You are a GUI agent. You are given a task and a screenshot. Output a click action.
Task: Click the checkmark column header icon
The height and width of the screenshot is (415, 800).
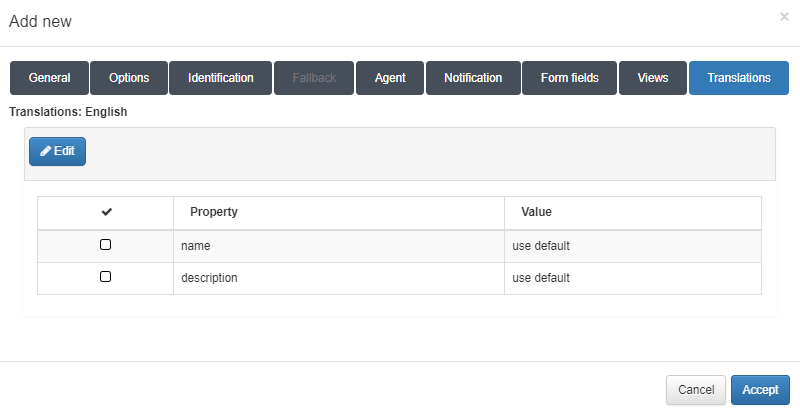pyautogui.click(x=106, y=213)
